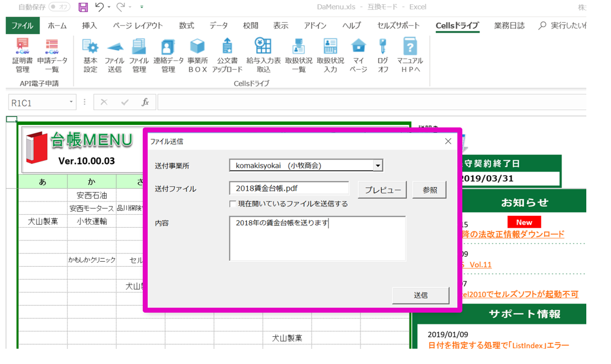Viewport: 611px width, 364px height.
Task: Open 連絡データ管理 icon
Action: point(168,56)
